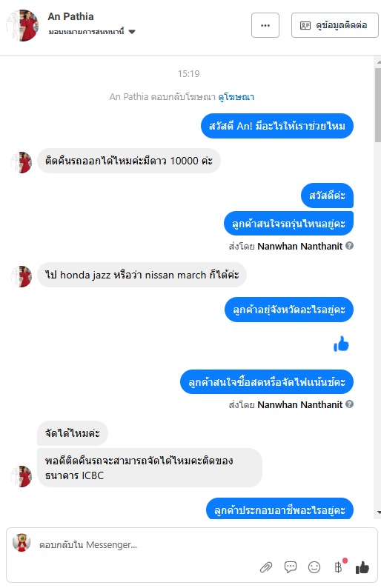The height and width of the screenshot is (588, 381).
Task: Click An Pathia's header profile picture
Action: click(x=22, y=25)
